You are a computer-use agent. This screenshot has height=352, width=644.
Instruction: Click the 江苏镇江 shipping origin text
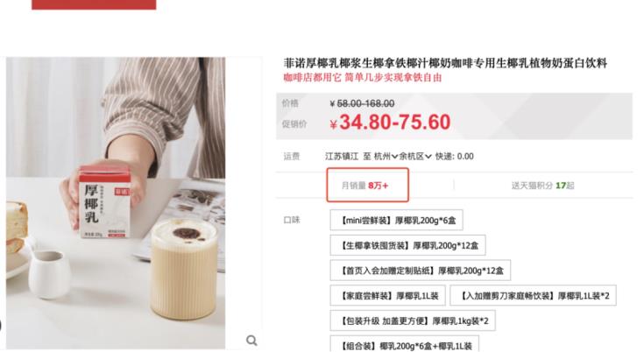point(342,157)
